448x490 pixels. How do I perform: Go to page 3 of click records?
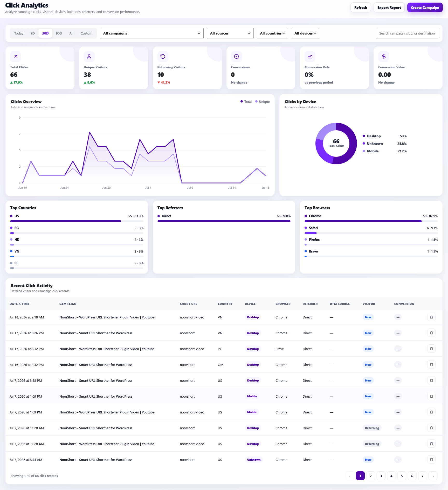[x=381, y=476]
